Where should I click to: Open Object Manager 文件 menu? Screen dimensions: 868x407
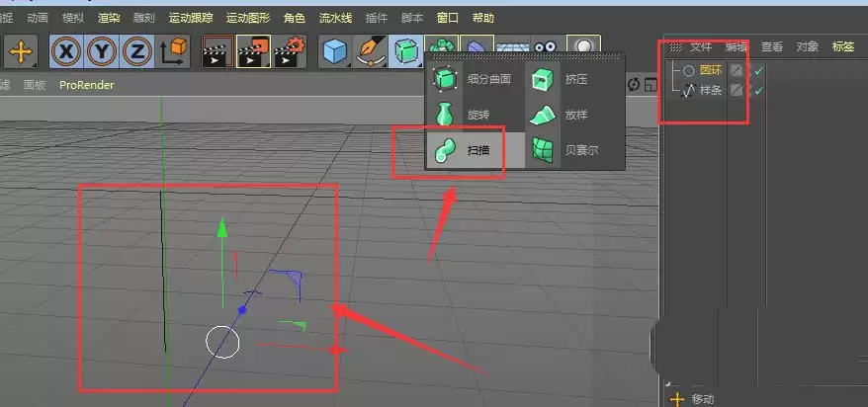point(701,46)
